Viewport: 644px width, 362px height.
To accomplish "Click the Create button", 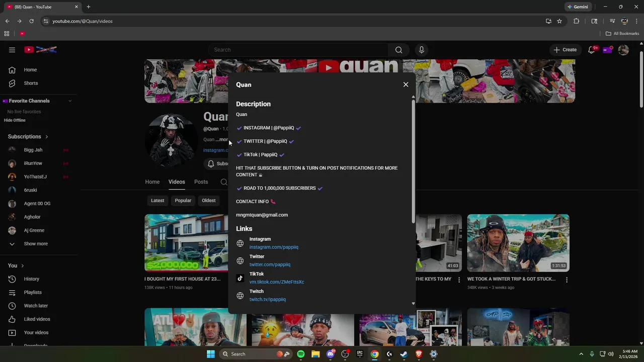I will tap(565, 50).
